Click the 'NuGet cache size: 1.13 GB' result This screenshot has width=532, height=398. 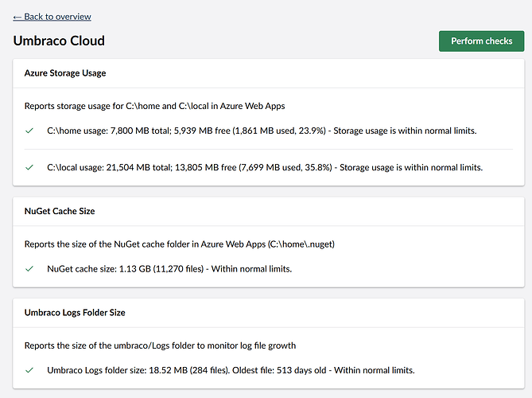[x=169, y=269]
